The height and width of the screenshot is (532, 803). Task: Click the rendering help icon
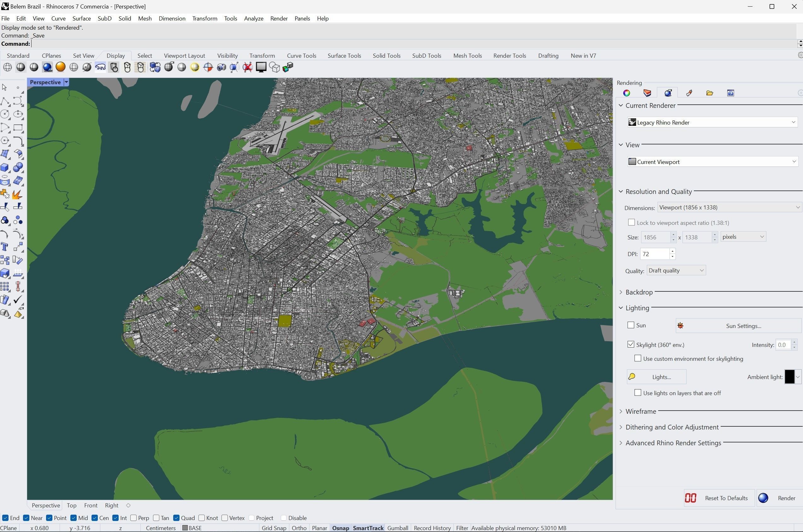pos(730,93)
